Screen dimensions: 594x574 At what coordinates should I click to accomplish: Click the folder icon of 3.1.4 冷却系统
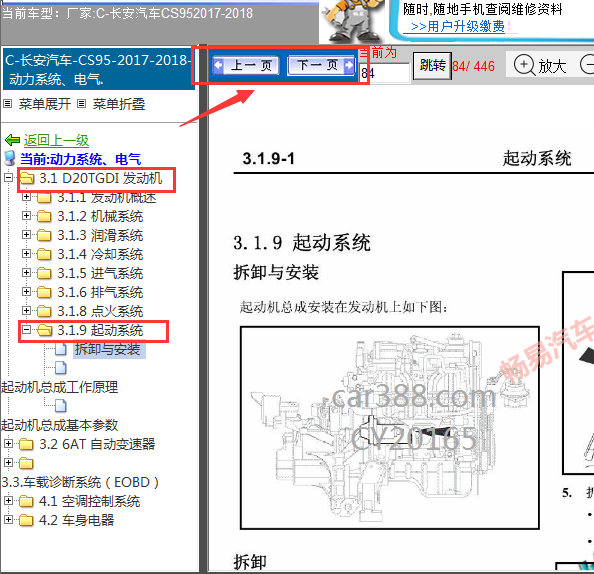(x=44, y=254)
